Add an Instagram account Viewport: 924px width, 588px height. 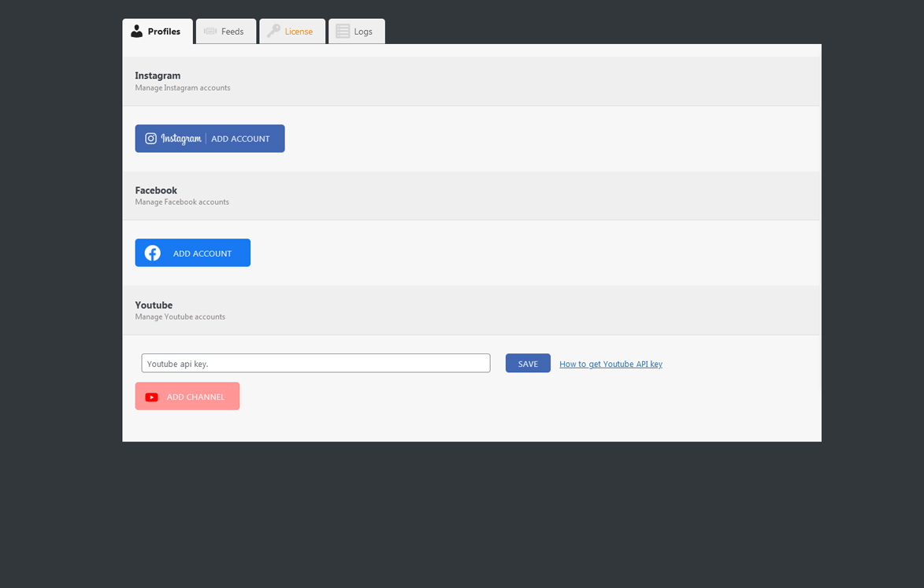210,139
